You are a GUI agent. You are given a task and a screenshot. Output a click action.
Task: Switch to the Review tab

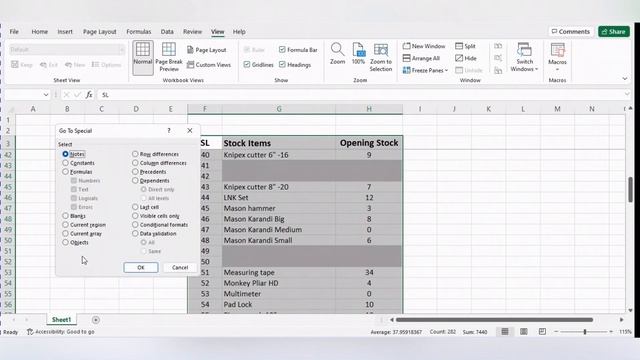click(x=192, y=31)
